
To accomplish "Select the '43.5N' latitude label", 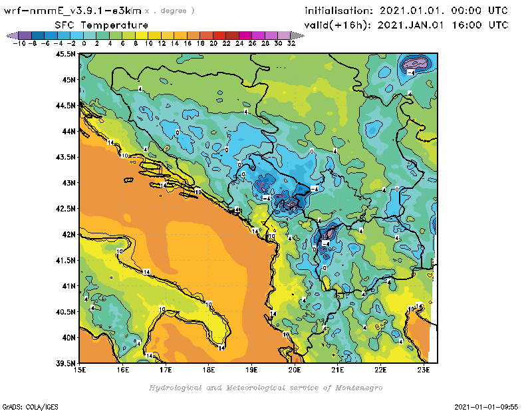I will coord(65,157).
